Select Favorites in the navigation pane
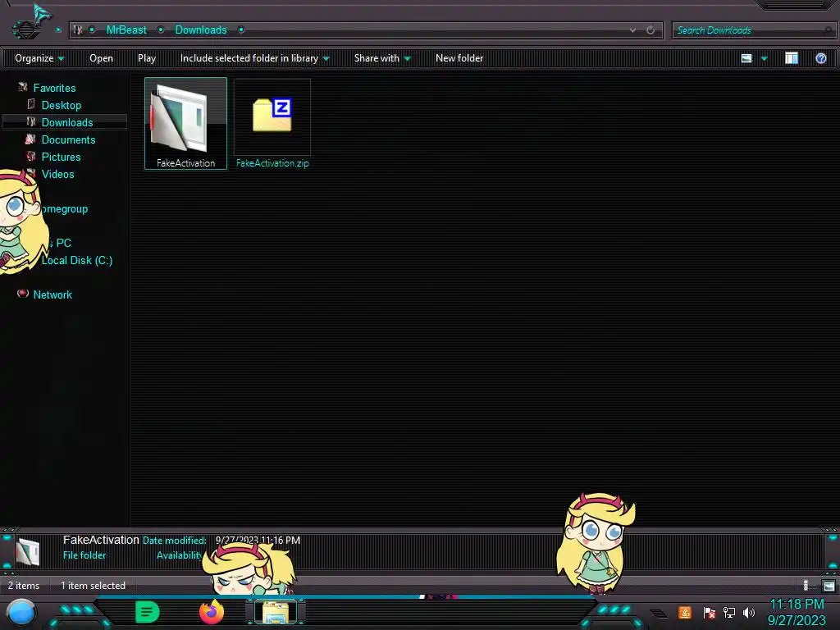This screenshot has width=840, height=630. (x=54, y=88)
